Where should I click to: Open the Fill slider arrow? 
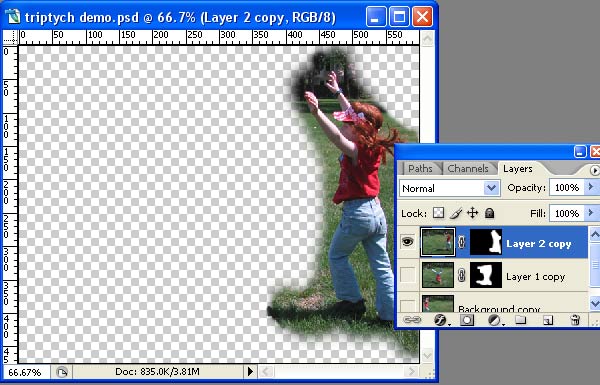tap(591, 213)
